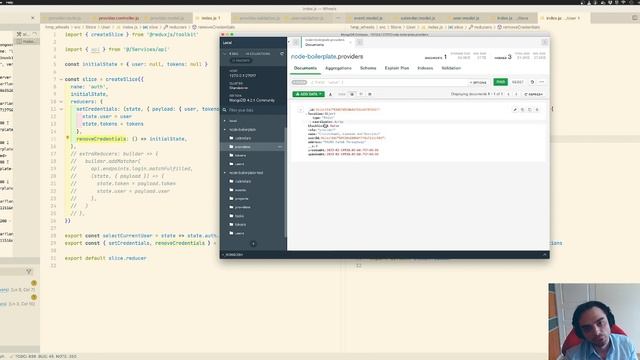The width and height of the screenshot is (640, 360).
Task: Open user.model.js editor tab
Action: pyautogui.click(x=465, y=18)
